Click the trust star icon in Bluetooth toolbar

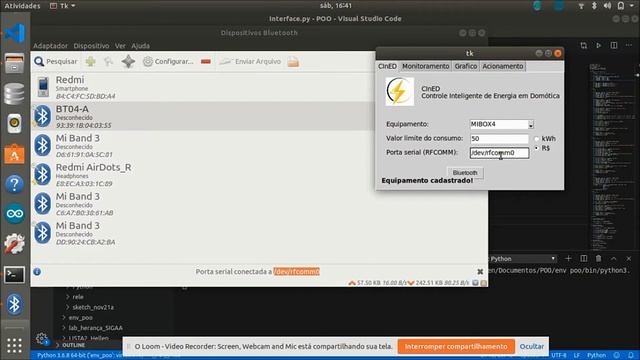[128, 62]
